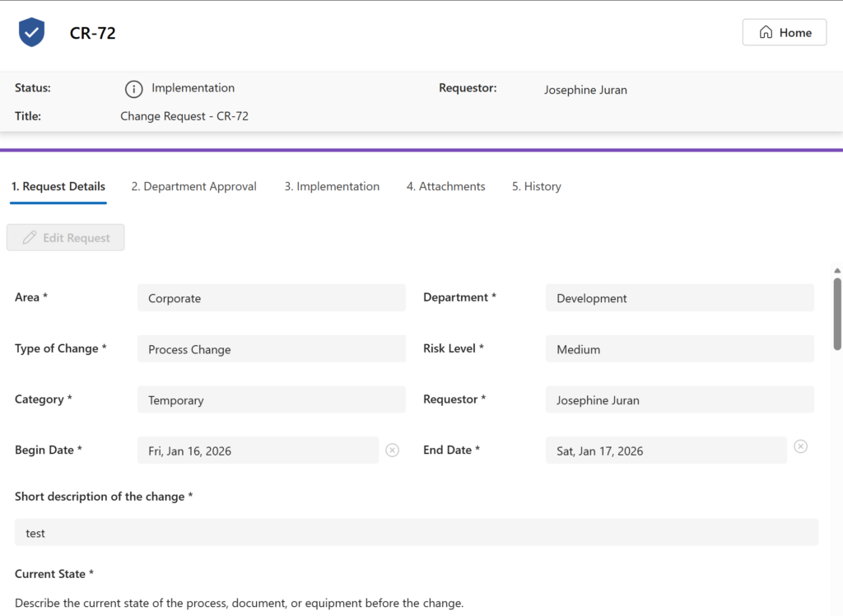The width and height of the screenshot is (843, 616).
Task: Open the Begin Date picker field
Action: coord(258,450)
